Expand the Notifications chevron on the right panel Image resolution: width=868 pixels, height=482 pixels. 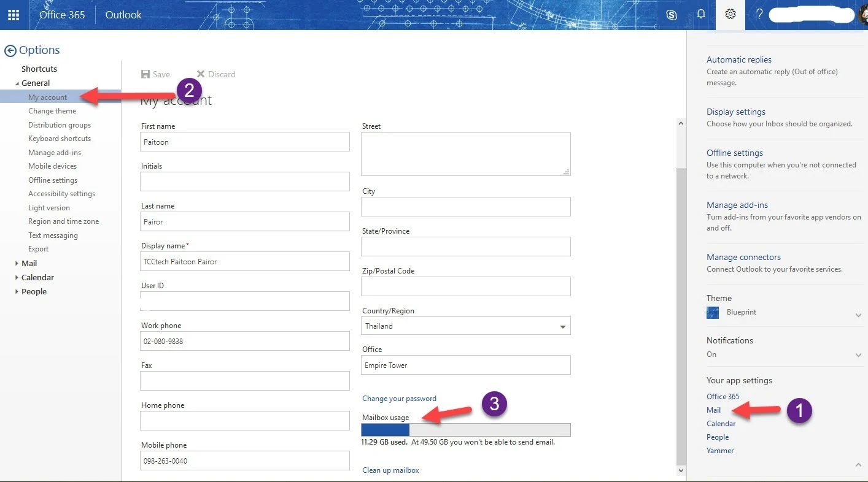point(858,354)
